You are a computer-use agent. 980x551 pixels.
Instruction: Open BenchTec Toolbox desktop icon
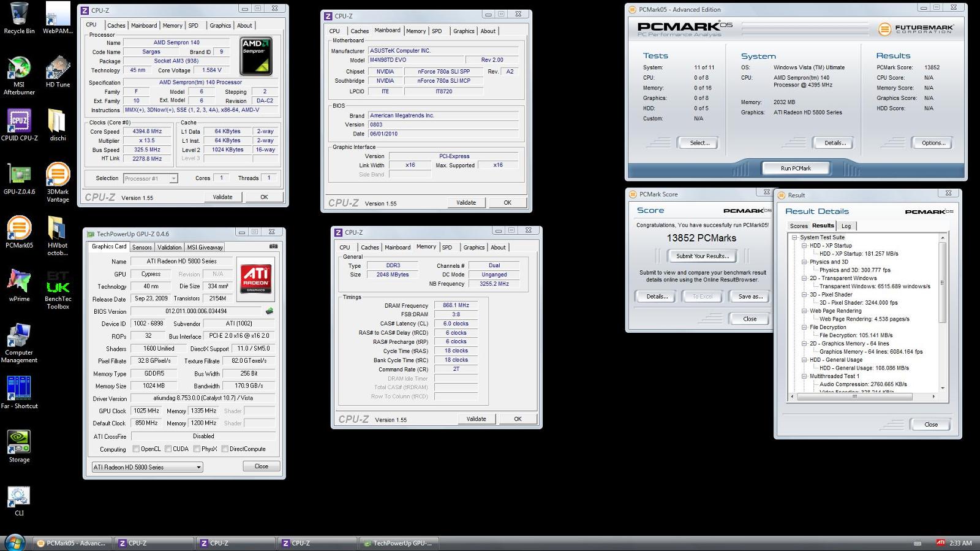click(x=58, y=289)
